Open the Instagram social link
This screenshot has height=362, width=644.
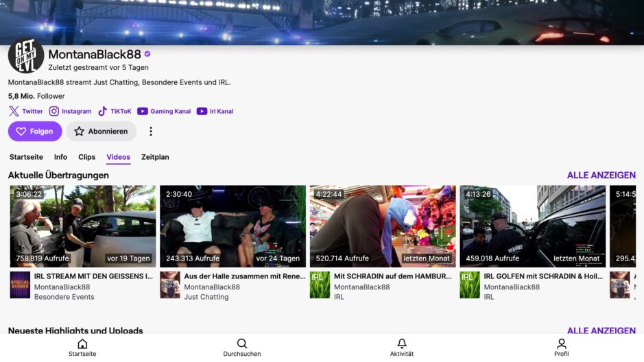click(x=70, y=111)
